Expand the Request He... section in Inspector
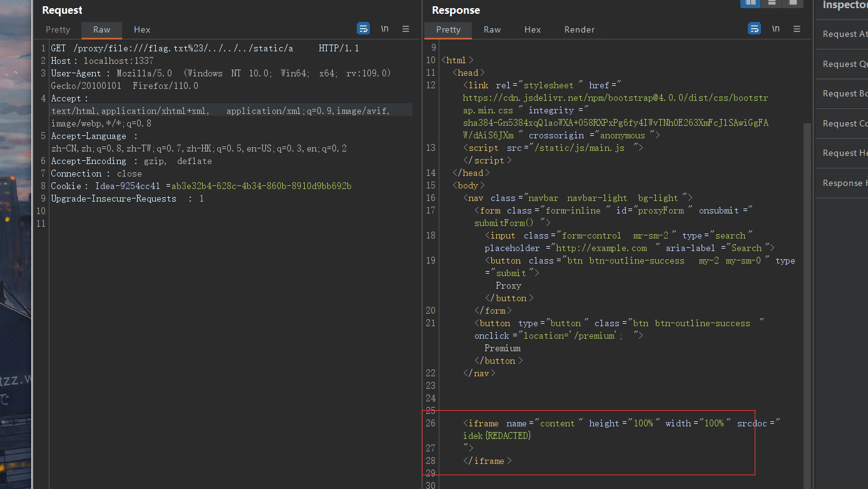 tap(842, 153)
